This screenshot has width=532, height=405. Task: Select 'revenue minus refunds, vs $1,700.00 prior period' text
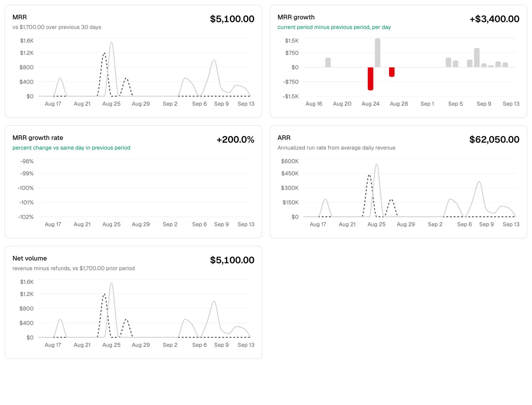[x=73, y=268]
